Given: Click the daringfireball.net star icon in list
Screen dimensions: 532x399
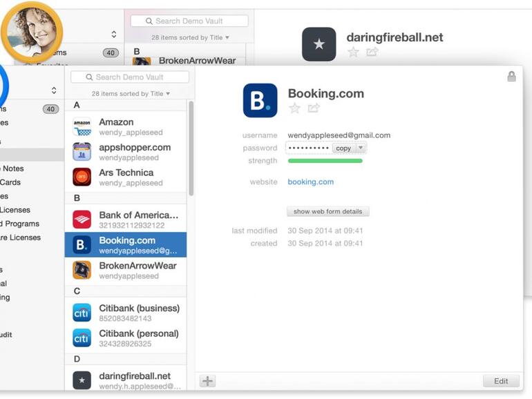Looking at the screenshot, I should pyautogui.click(x=82, y=380).
